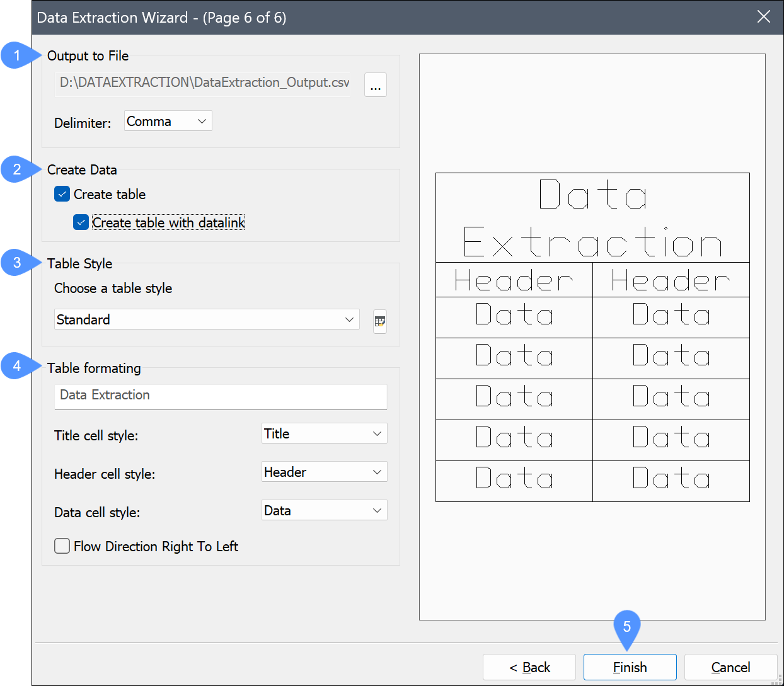The height and width of the screenshot is (686, 784).
Task: Click callout marker number 1
Action: [x=17, y=55]
